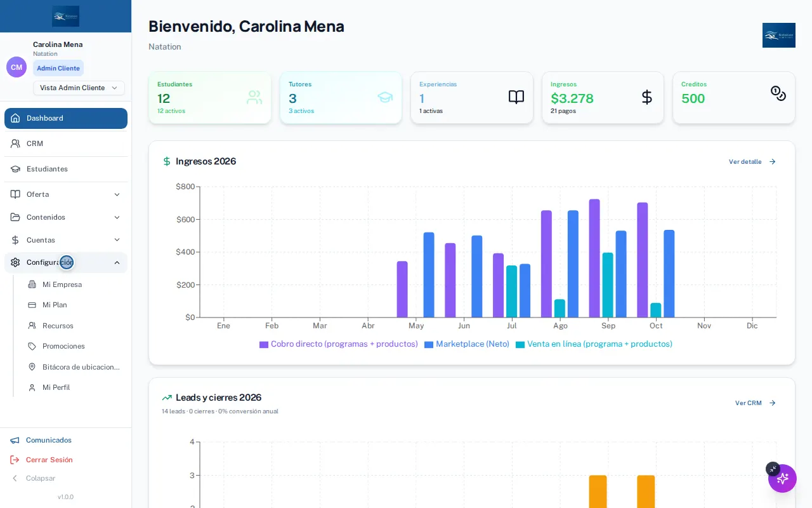Click the Estudiantes graduation cap icon
Image resolution: width=812 pixels, height=508 pixels.
[15, 169]
